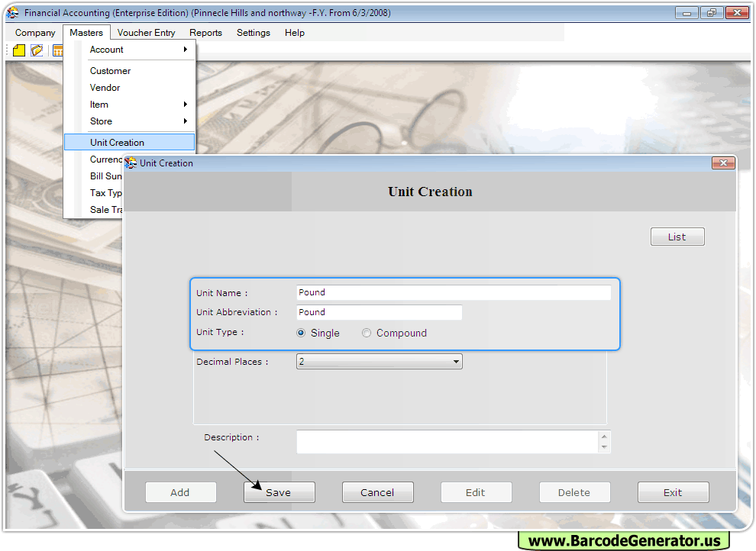Open the Settings menu
The image size is (756, 551).
[x=254, y=33]
